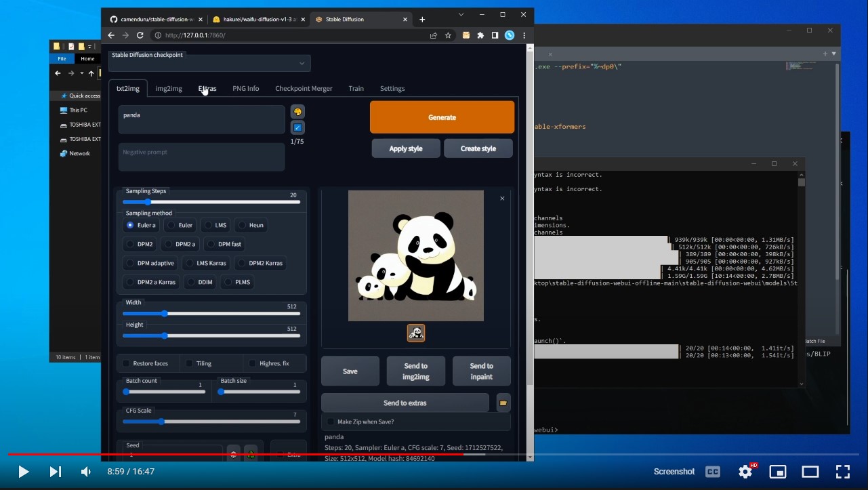Image resolution: width=868 pixels, height=490 pixels.
Task: Open the Checkpoint Merger tab
Action: [303, 88]
